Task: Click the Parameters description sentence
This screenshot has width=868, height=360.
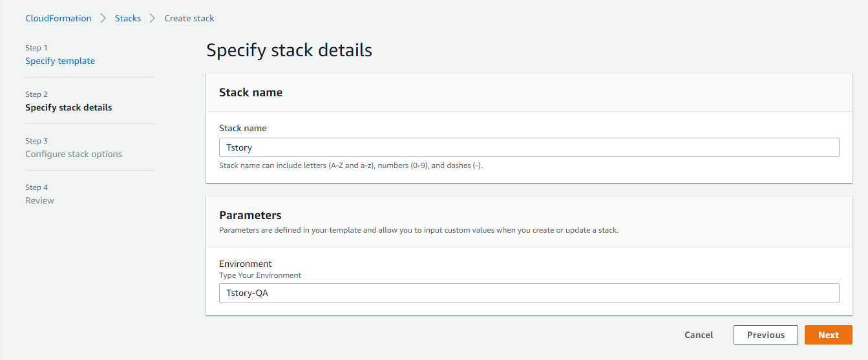Action: [419, 230]
